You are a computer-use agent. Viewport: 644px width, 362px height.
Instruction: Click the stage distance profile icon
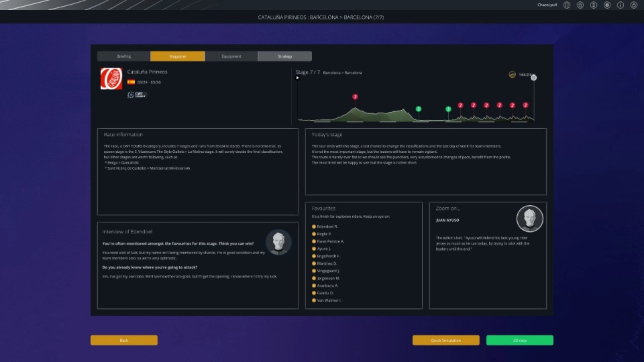(x=513, y=74)
